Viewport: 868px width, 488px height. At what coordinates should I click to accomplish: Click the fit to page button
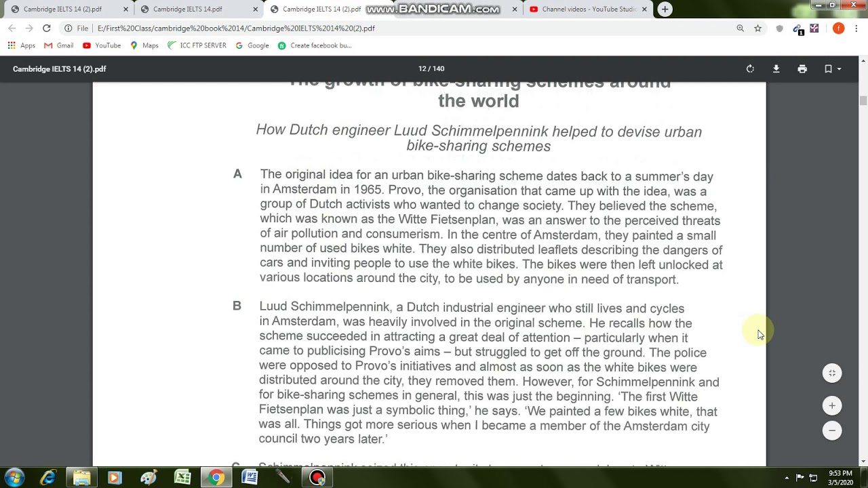point(832,373)
